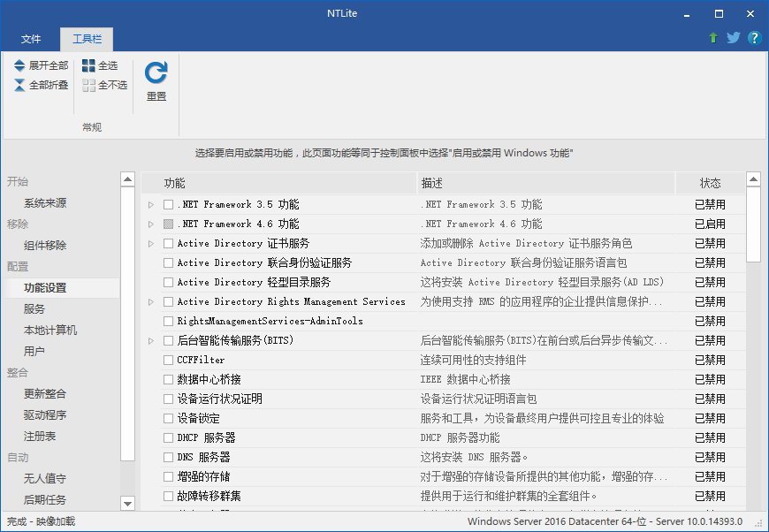Go to 组件移除 page
The image size is (769, 532).
pos(45,245)
